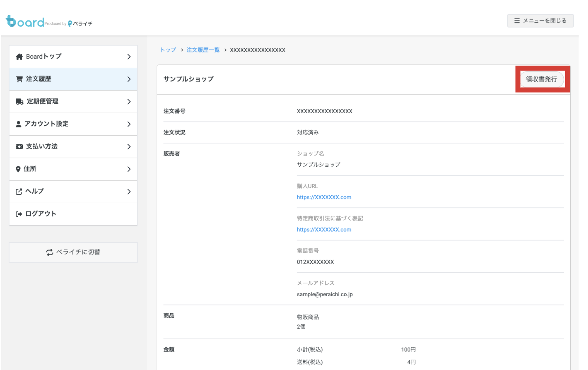The width and height of the screenshot is (588, 370).
Task: Select the アカウント設定 menu item
Action: (x=73, y=124)
